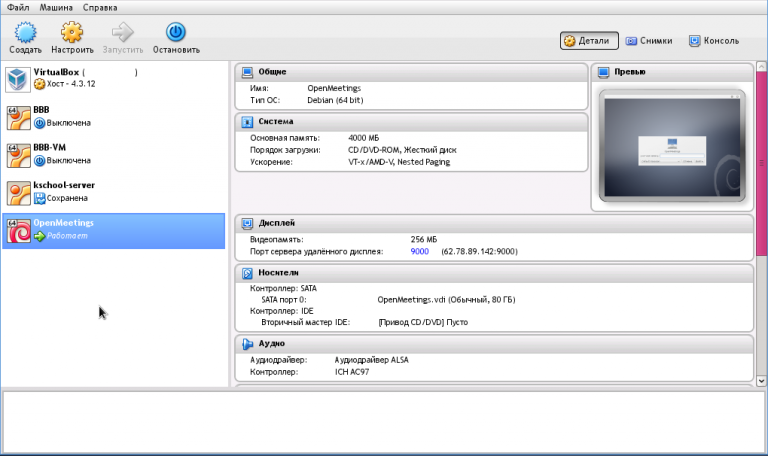Click the text "OpenMeetings.vdi (Обычный, 80 ГБ)"
This screenshot has width=768, height=456.
pos(446,299)
